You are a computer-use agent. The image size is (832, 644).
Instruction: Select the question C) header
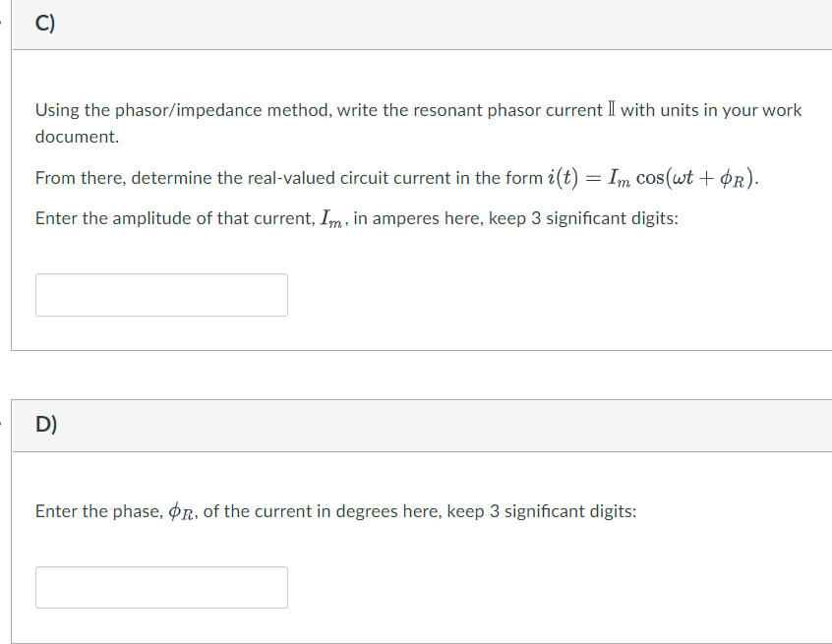(x=44, y=22)
